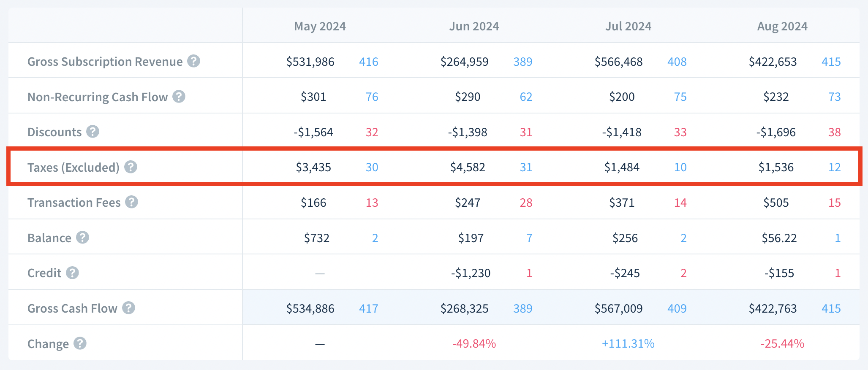Click the $531,986 revenue value
This screenshot has width=868, height=370.
[310, 62]
